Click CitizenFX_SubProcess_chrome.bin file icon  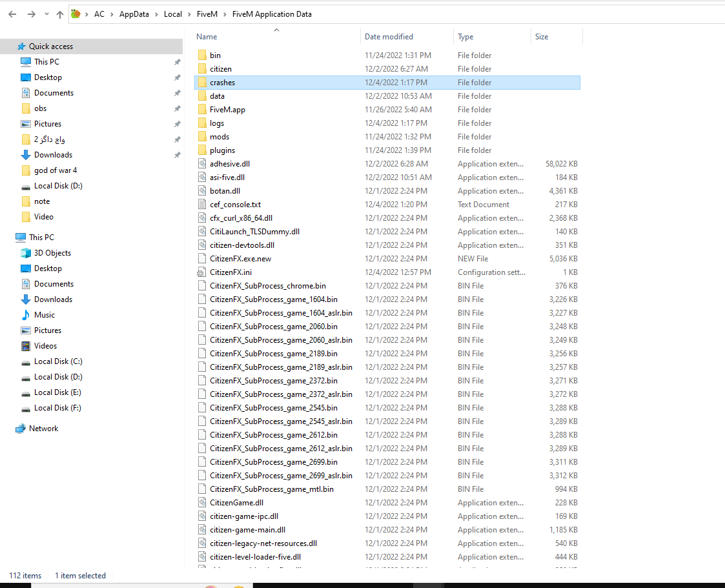click(x=202, y=286)
